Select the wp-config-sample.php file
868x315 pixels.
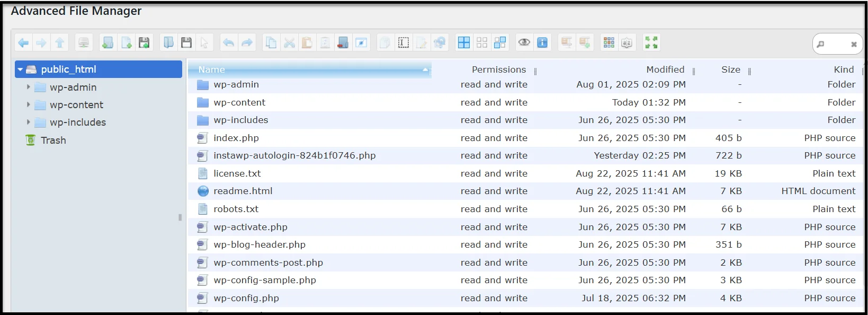tap(525, 280)
